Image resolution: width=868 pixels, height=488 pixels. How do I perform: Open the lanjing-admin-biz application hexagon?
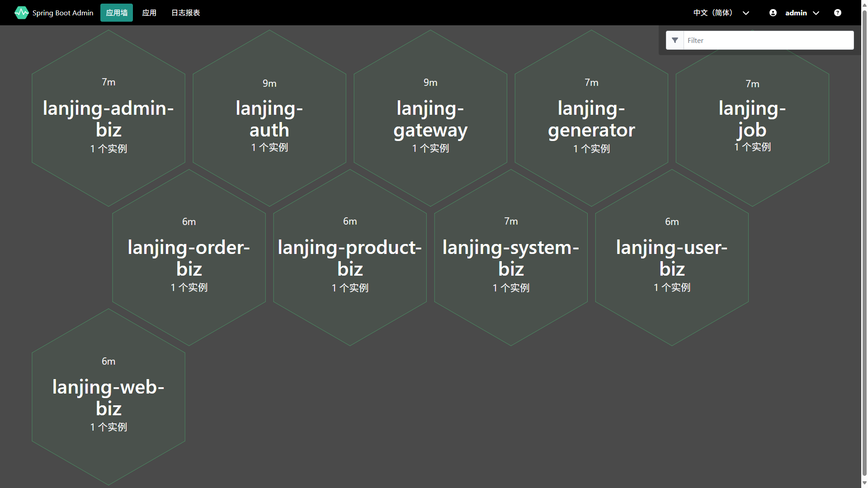[108, 118]
